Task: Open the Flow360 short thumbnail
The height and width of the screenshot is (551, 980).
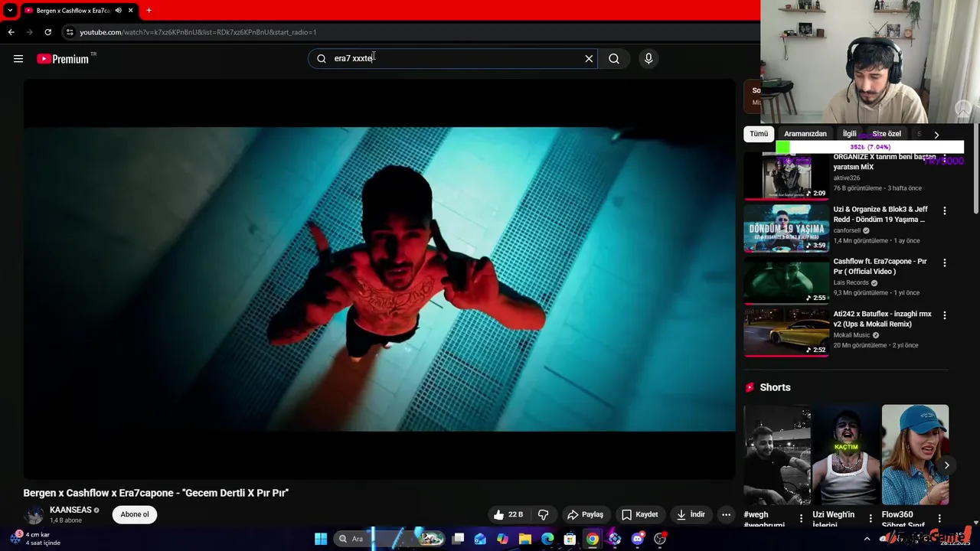Action: coord(915,455)
